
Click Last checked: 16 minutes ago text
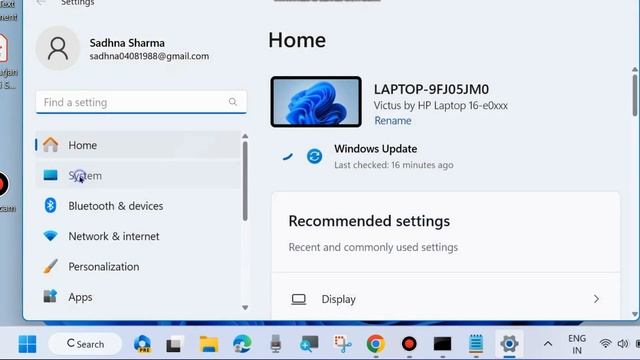[394, 165]
